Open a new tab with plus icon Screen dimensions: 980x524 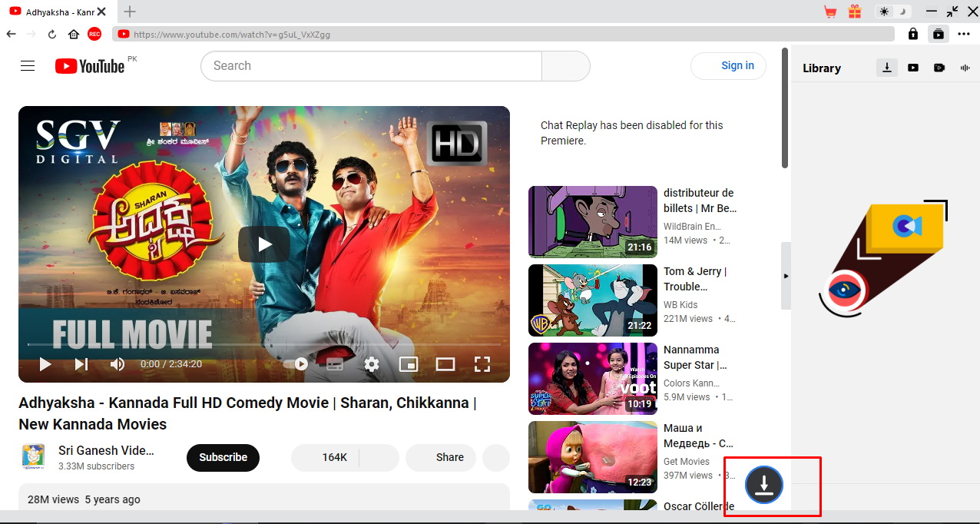click(x=130, y=12)
